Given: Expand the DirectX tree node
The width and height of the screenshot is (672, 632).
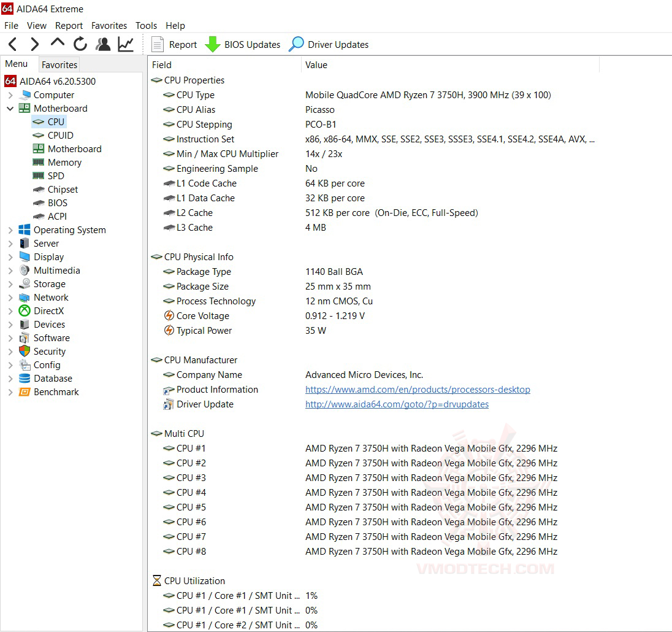Looking at the screenshot, I should click(10, 311).
